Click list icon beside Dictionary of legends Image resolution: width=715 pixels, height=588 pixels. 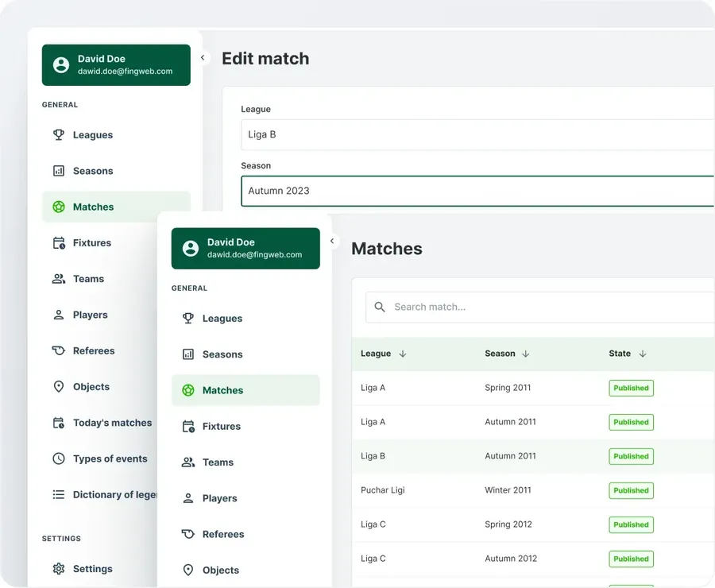coord(59,494)
